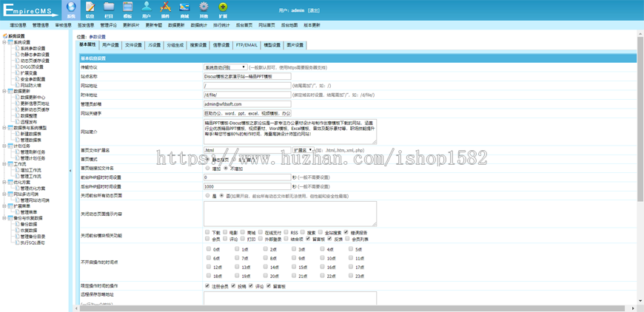Image resolution: width=644 pixels, height=312 pixels.
Task: Switch to the 图片设置 tab
Action: [295, 45]
